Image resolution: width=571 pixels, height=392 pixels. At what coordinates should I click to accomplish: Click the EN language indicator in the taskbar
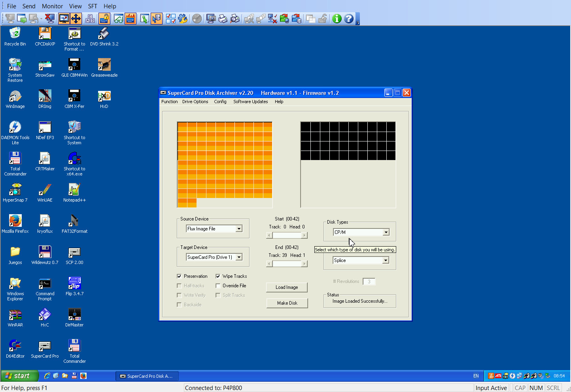[x=476, y=376]
